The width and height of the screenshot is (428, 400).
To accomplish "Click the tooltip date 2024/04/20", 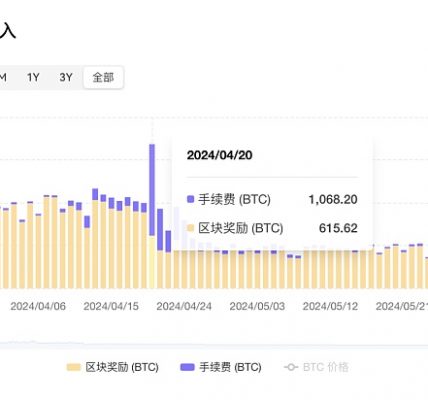I will 219,155.
